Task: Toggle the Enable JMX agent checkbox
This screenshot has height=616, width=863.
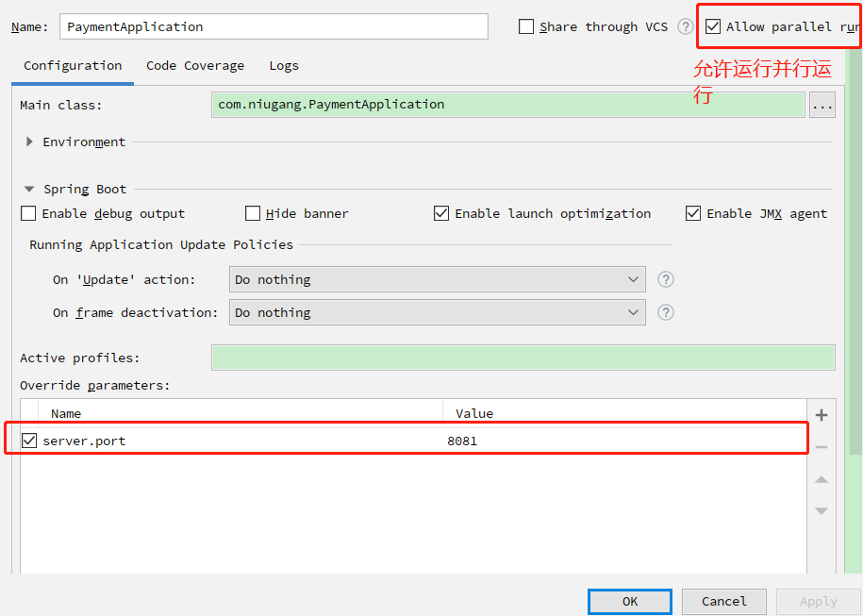Action: pos(693,213)
